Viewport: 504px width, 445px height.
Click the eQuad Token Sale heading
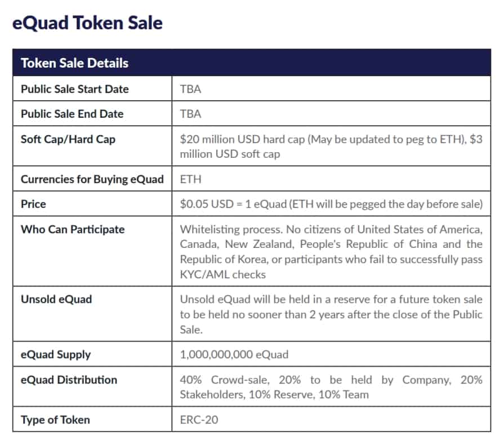[x=87, y=23]
